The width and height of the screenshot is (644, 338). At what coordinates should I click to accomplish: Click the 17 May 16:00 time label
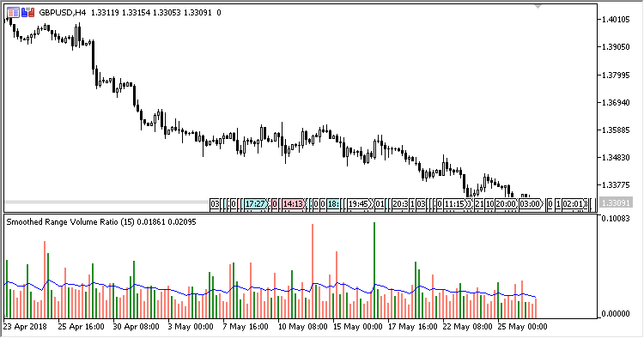(x=413, y=327)
